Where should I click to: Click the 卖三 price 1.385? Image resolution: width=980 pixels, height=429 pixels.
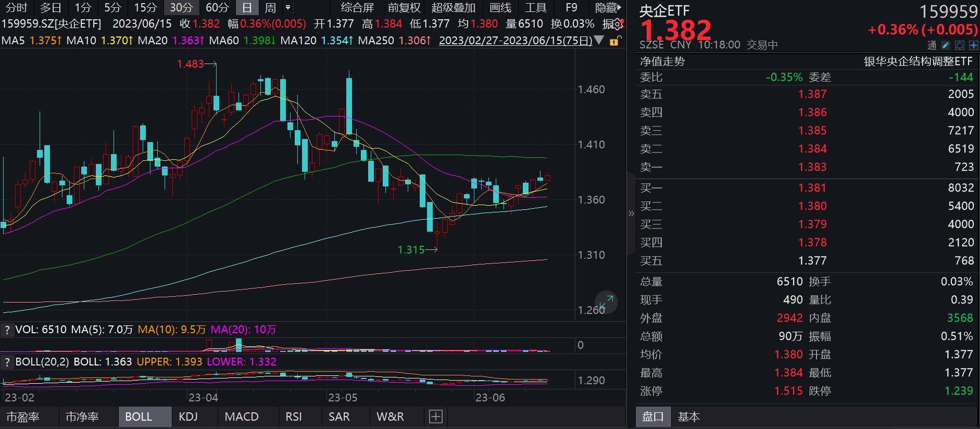812,131
